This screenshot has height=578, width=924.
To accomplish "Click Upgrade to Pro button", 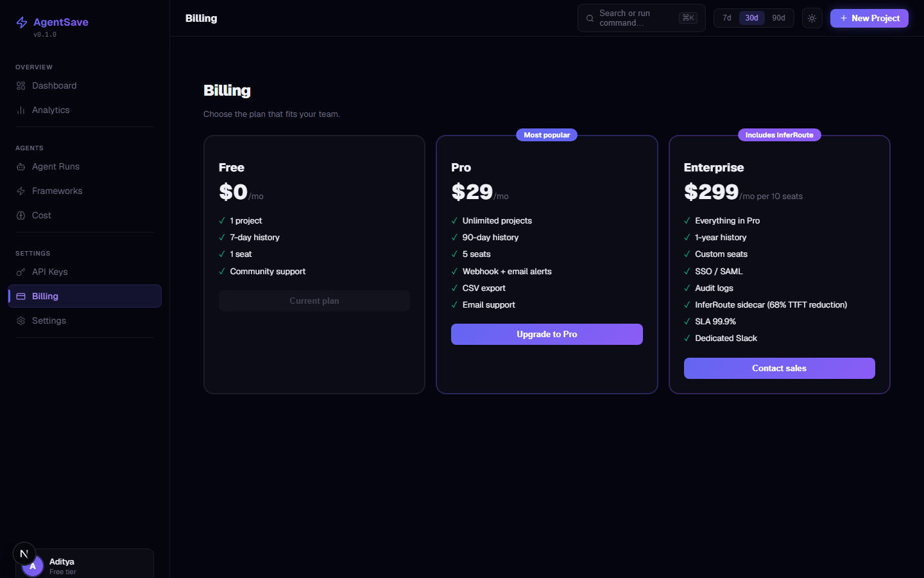I will click(547, 334).
